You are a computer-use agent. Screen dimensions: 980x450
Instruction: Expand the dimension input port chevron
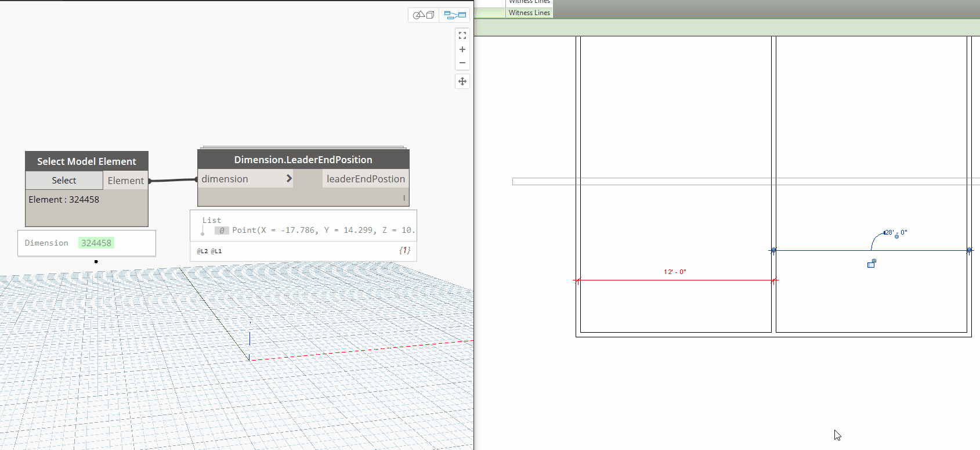pyautogui.click(x=289, y=179)
